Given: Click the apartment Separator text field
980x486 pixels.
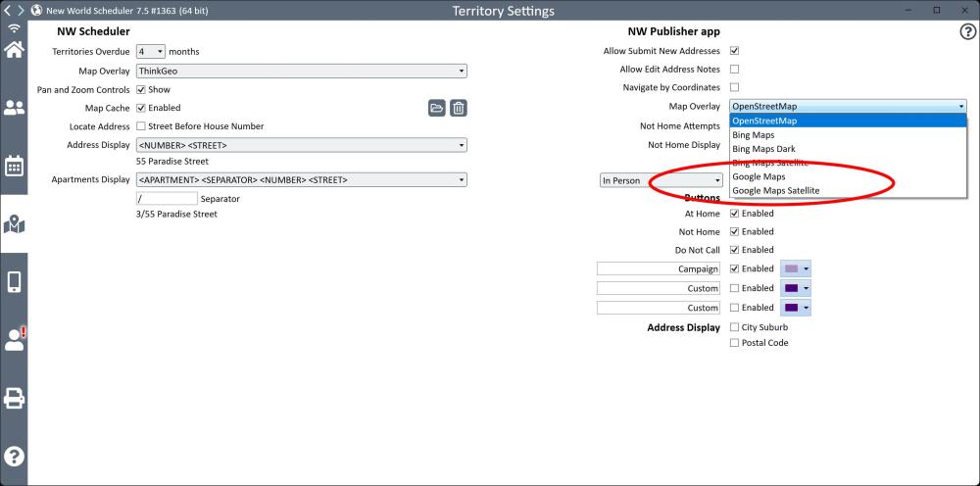Looking at the screenshot, I should pos(167,199).
